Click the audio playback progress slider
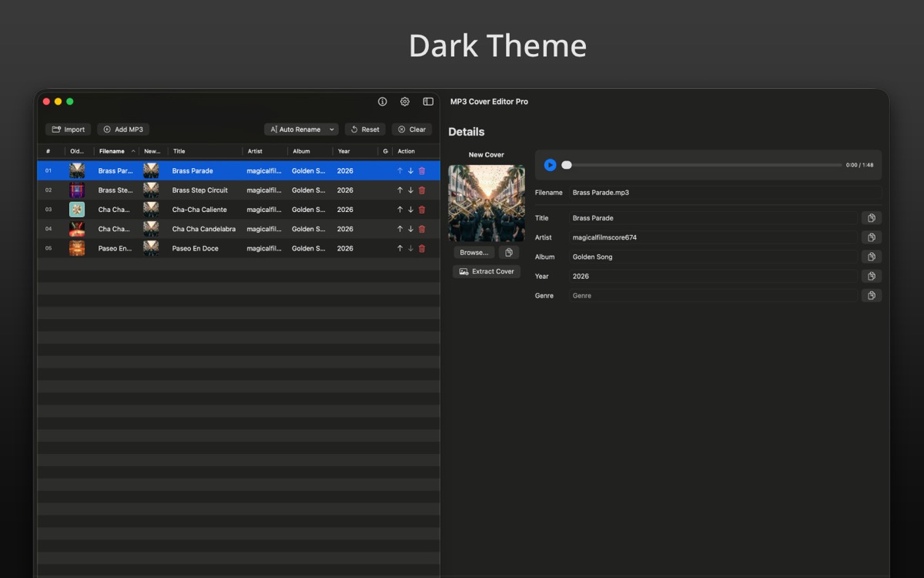 click(x=702, y=165)
